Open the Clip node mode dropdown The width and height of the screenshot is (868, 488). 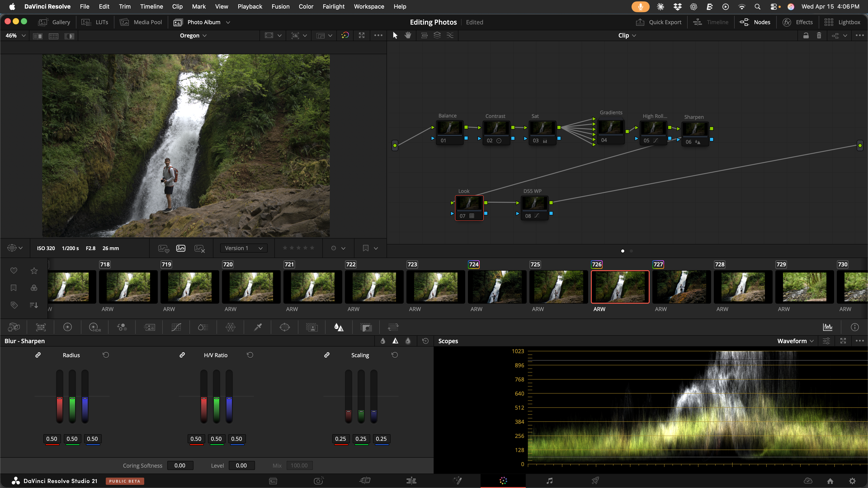pos(627,35)
